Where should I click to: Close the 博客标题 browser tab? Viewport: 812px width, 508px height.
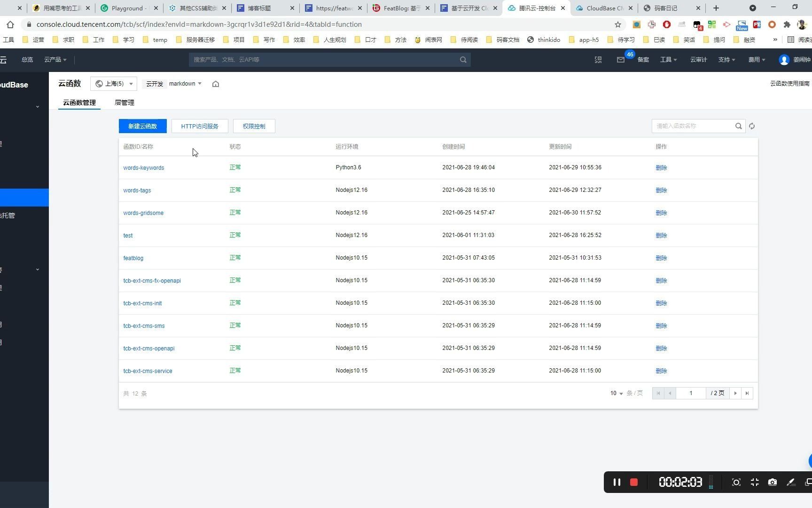coord(292,8)
